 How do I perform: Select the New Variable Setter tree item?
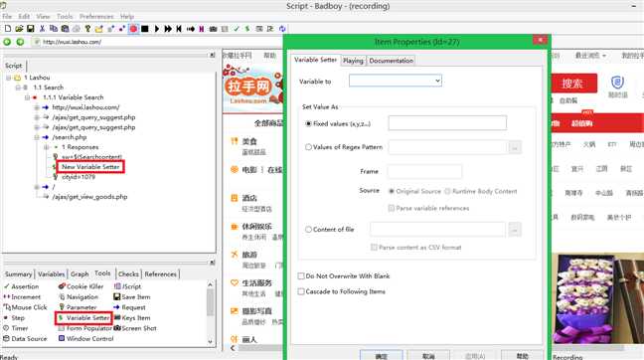[90, 167]
